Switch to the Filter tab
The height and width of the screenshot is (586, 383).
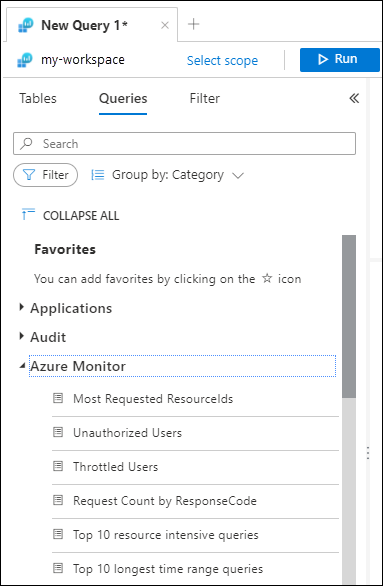click(x=205, y=98)
